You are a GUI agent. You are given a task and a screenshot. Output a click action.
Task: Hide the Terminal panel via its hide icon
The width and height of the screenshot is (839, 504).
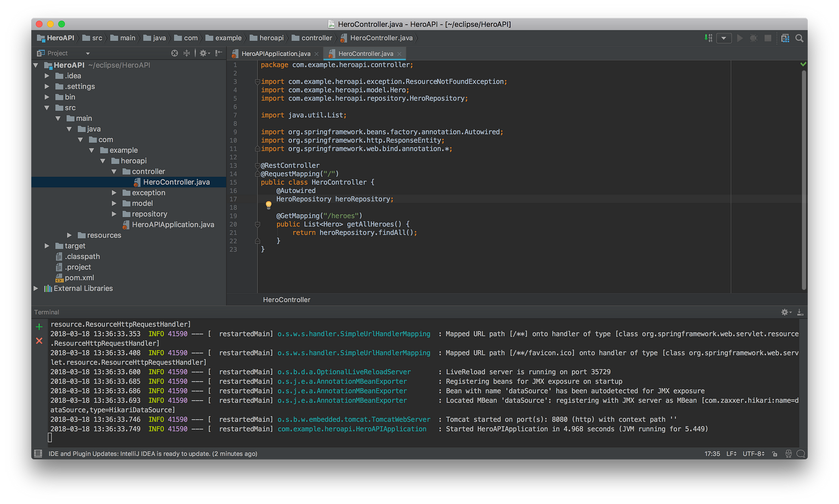coord(800,312)
